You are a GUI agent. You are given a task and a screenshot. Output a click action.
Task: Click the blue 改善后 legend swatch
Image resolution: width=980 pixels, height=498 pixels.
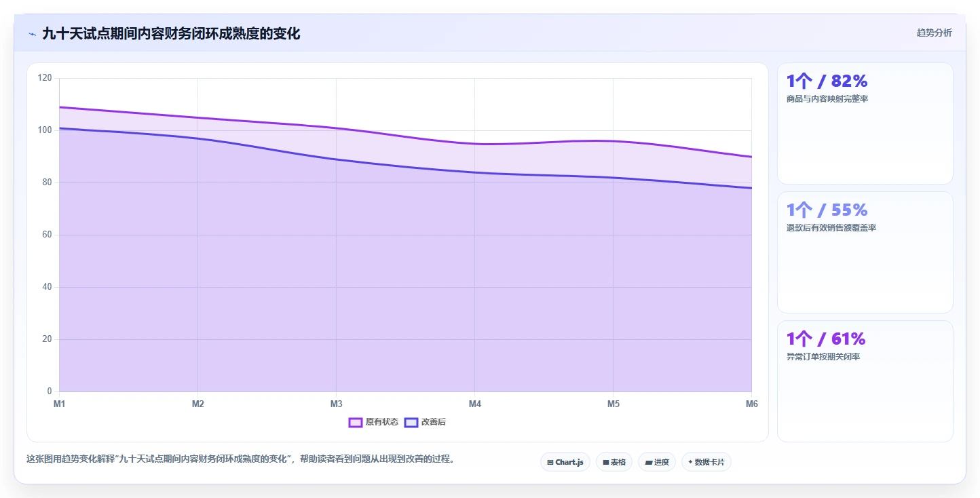[411, 422]
